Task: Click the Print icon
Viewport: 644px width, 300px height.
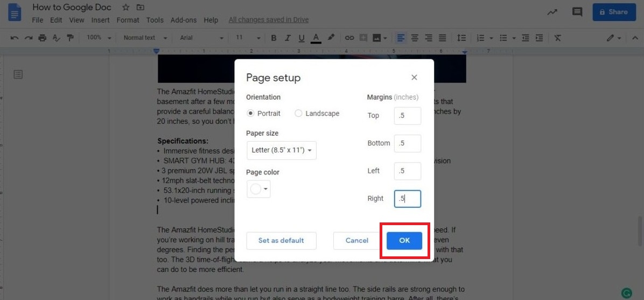Action: 43,38
